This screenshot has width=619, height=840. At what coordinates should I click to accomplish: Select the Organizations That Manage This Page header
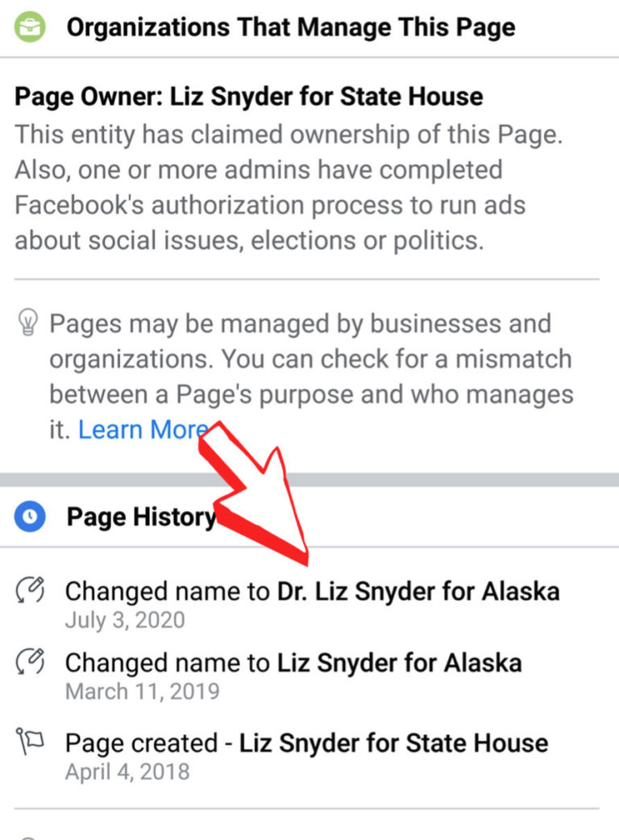tap(292, 26)
